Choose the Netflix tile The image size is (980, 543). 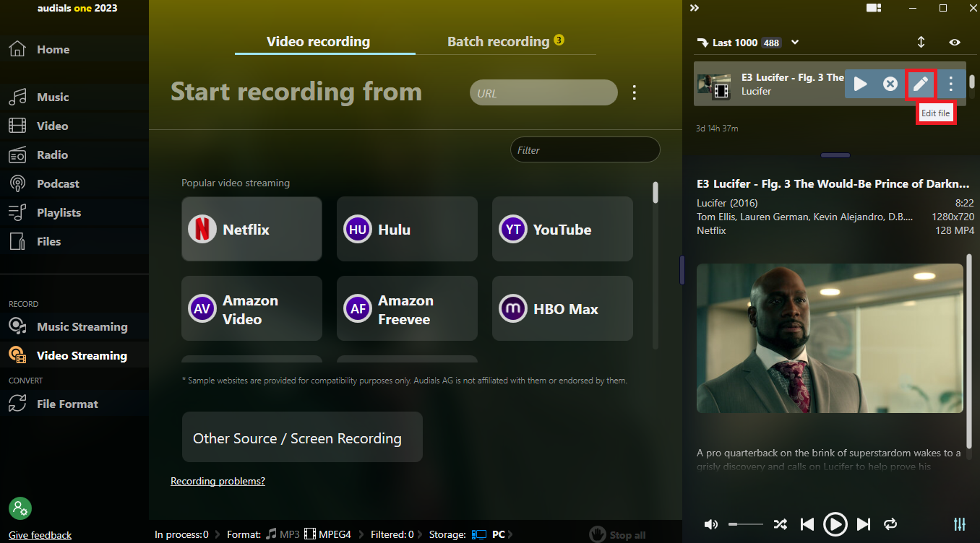click(252, 229)
